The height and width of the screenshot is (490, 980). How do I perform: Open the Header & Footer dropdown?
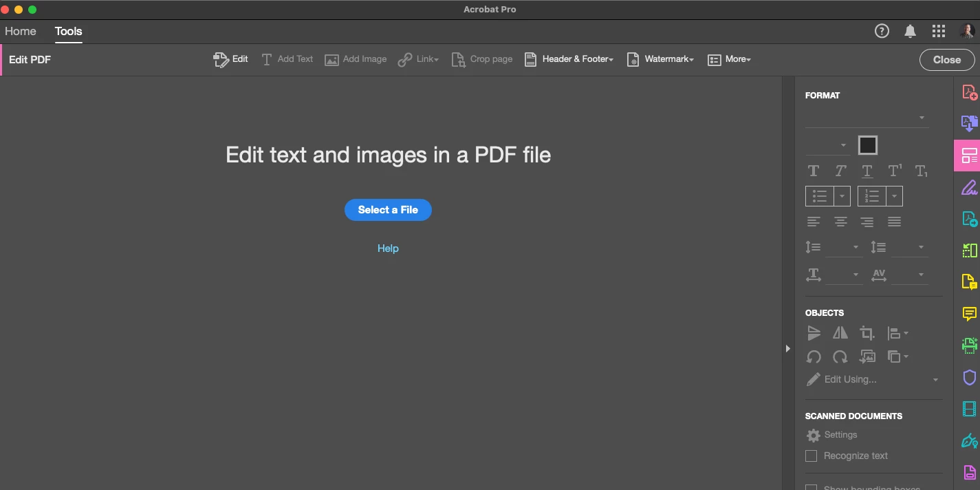569,59
